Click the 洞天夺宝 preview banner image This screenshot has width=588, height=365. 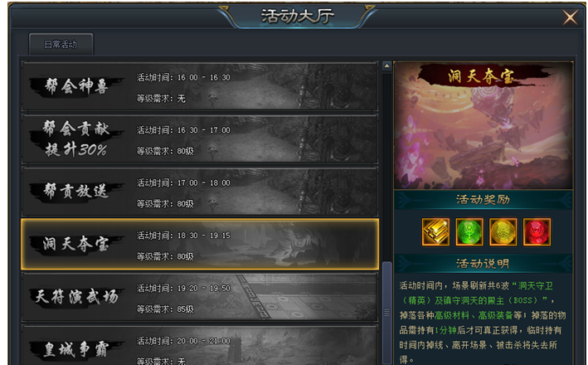483,125
